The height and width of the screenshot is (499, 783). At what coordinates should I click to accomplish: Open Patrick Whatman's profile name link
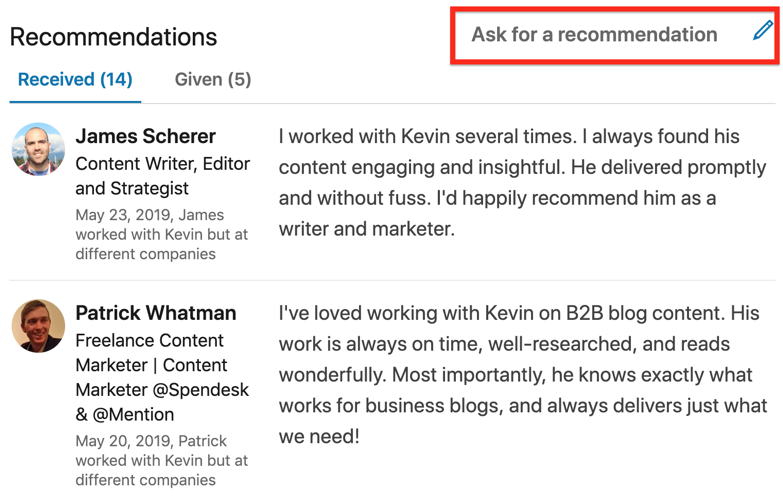(x=156, y=313)
